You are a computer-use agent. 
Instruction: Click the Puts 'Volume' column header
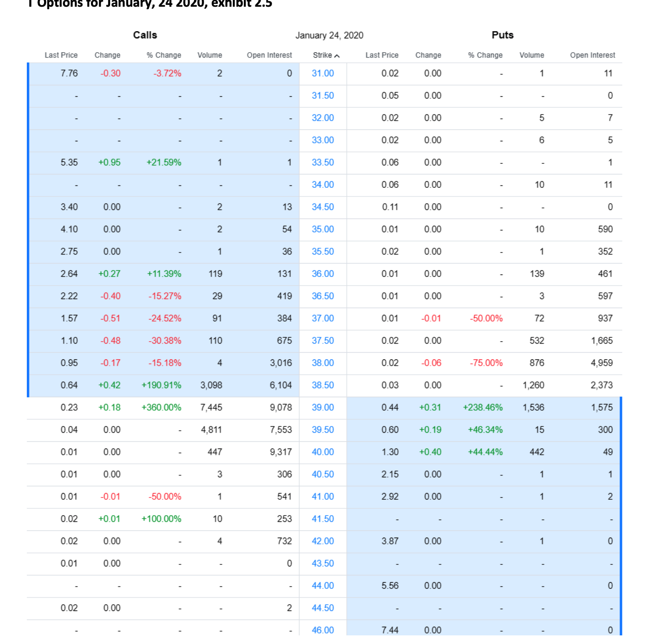coord(532,55)
